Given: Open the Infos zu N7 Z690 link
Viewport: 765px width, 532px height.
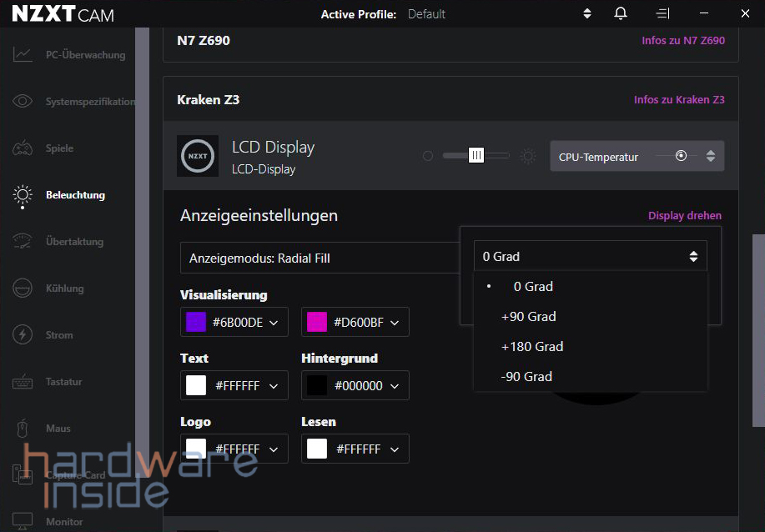Looking at the screenshot, I should [683, 41].
